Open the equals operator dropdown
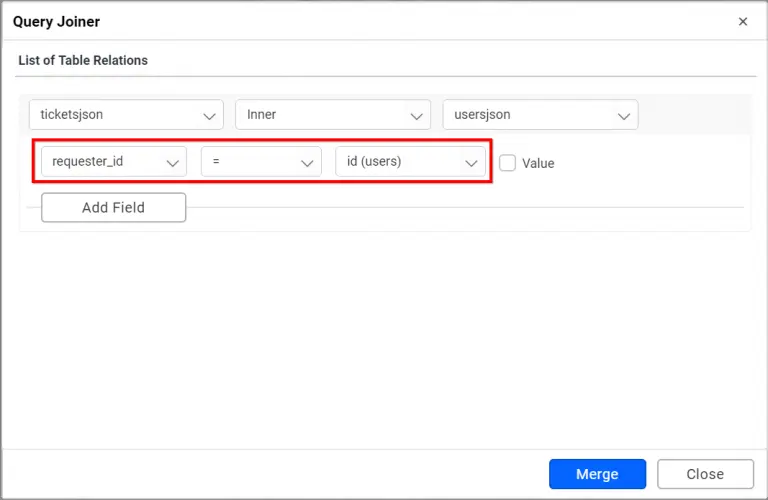Screen dimensions: 768x500 tap(260, 161)
